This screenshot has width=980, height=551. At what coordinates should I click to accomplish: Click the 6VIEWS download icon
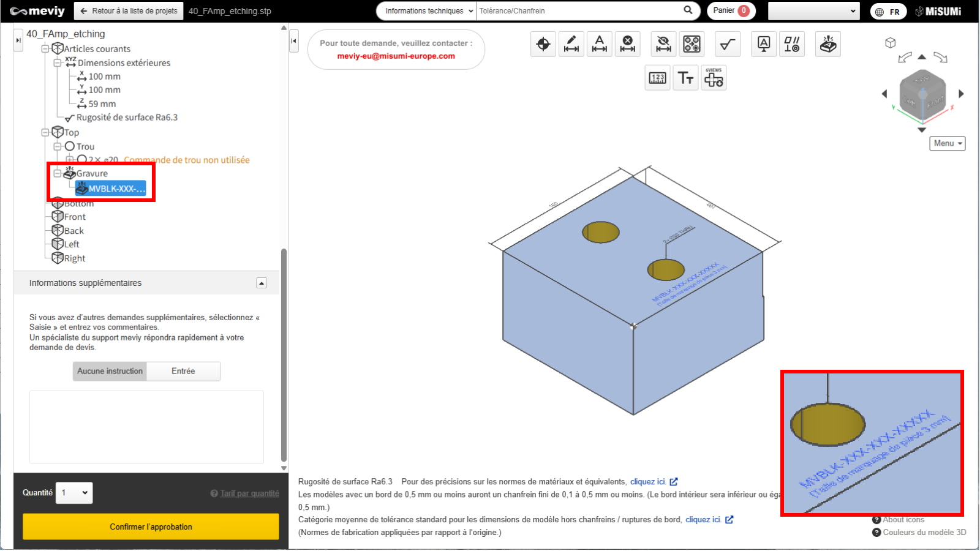[714, 78]
